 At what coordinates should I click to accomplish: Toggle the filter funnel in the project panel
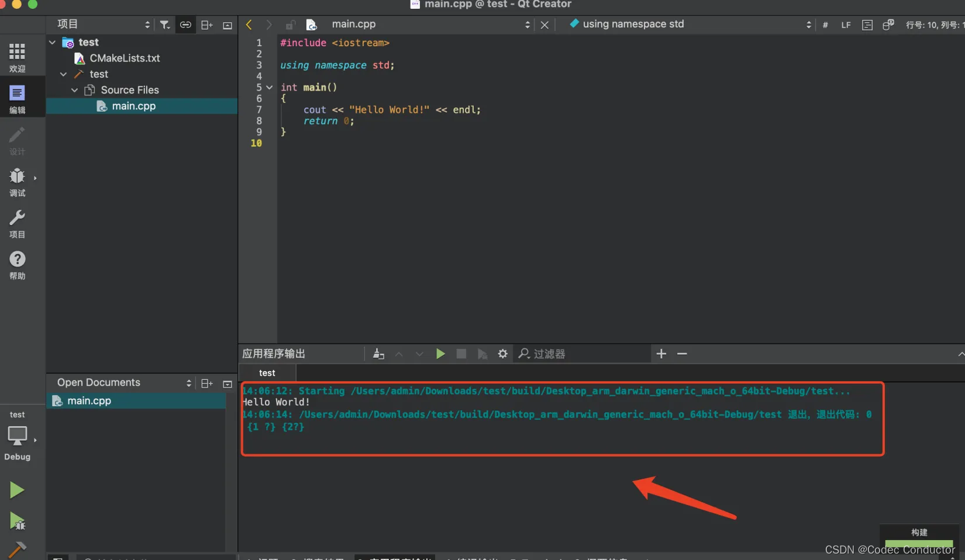[164, 25]
